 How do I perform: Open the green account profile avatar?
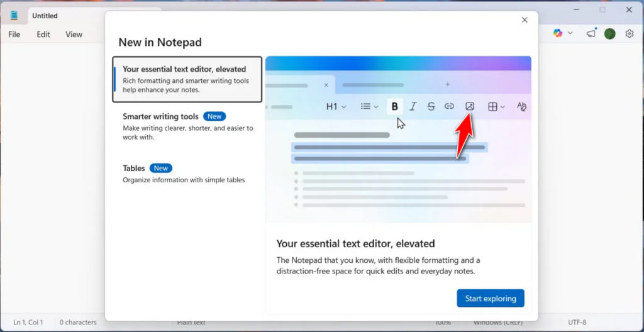tap(610, 34)
